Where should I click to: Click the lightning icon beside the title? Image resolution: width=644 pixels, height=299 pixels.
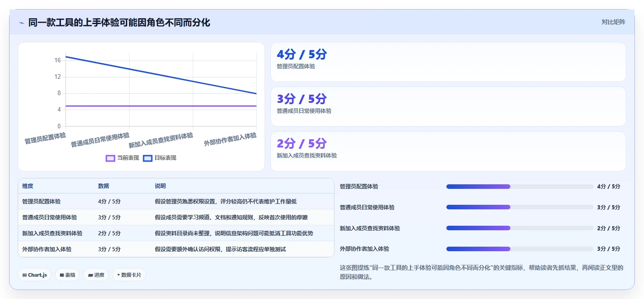pyautogui.click(x=21, y=23)
